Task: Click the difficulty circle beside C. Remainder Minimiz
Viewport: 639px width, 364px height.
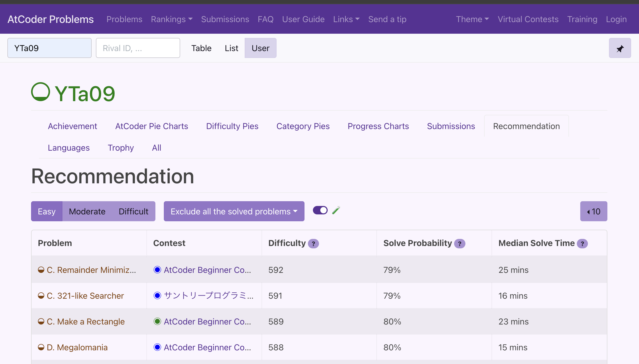Action: (41, 270)
